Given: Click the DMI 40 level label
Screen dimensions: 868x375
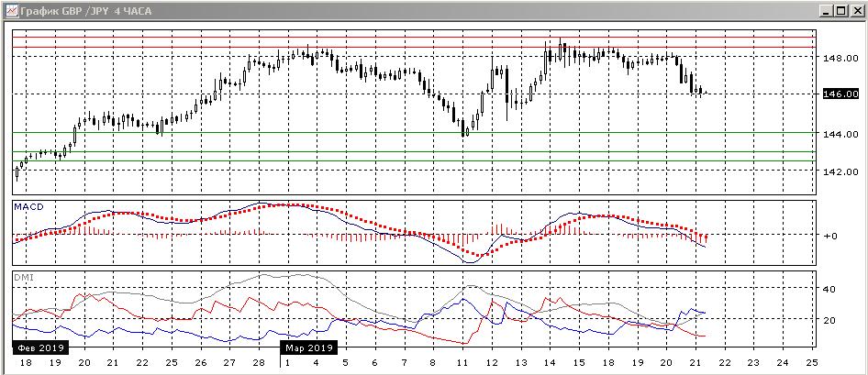Looking at the screenshot, I should (x=829, y=289).
